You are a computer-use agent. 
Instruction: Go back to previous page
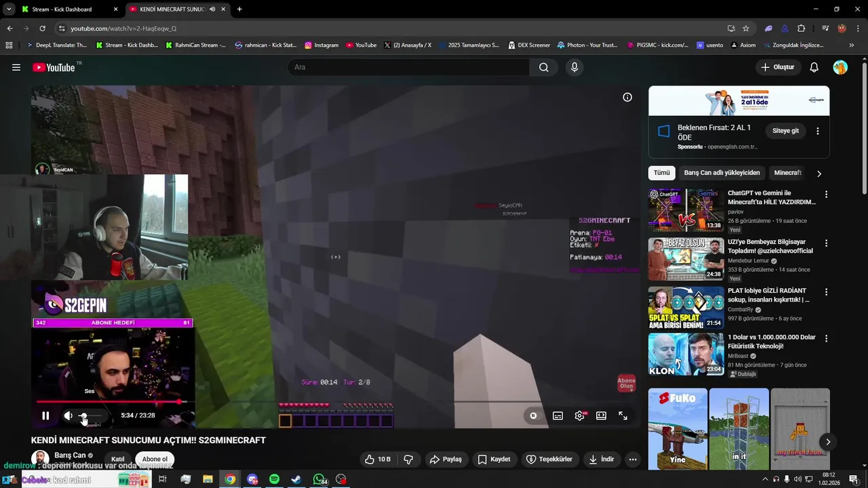(9, 28)
